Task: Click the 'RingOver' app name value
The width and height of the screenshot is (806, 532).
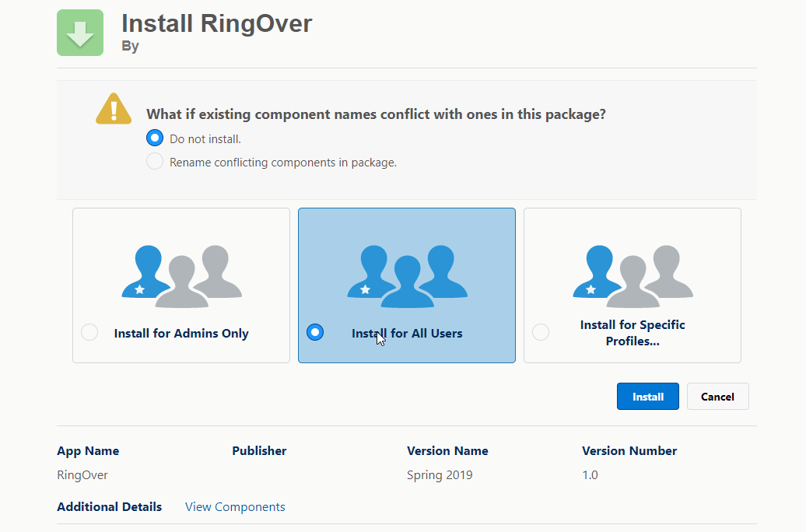Action: click(82, 475)
